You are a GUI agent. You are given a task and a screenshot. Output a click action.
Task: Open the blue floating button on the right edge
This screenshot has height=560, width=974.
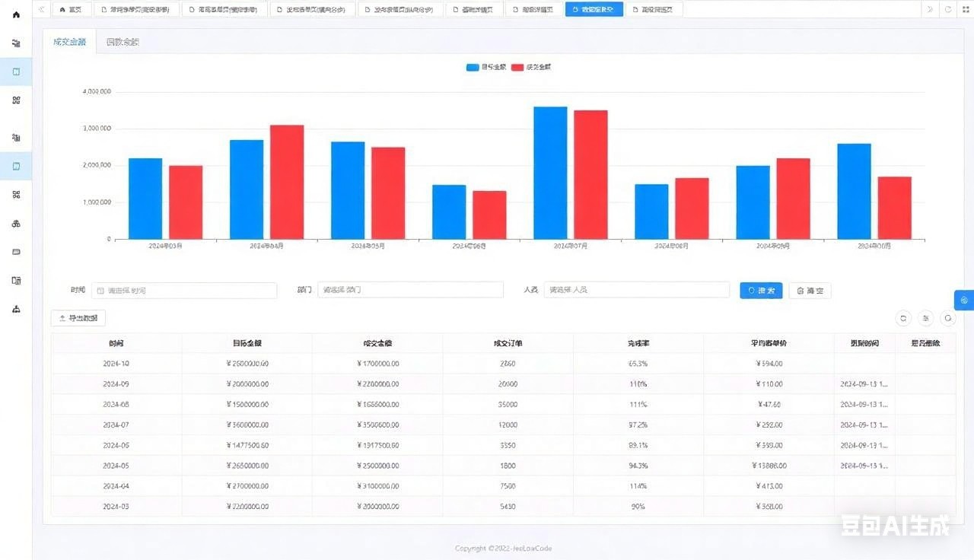pos(964,300)
